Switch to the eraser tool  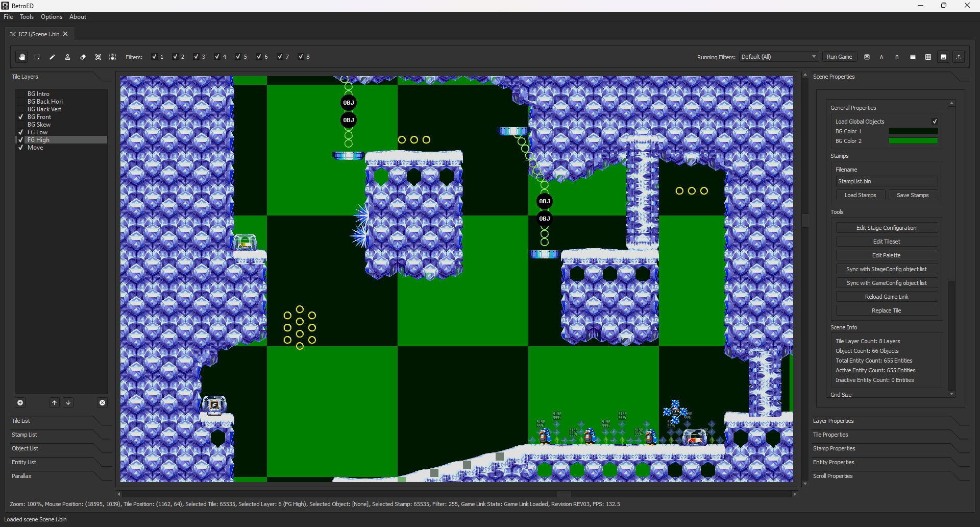[83, 57]
